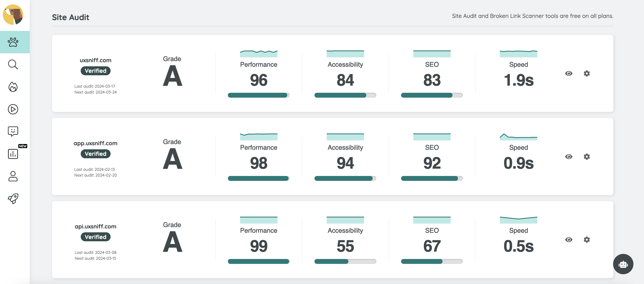
Task: Click the Accessibility score 94
Action: (345, 163)
